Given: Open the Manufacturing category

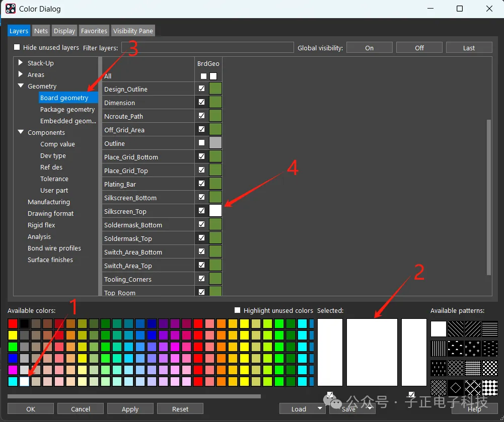Looking at the screenshot, I should (49, 202).
